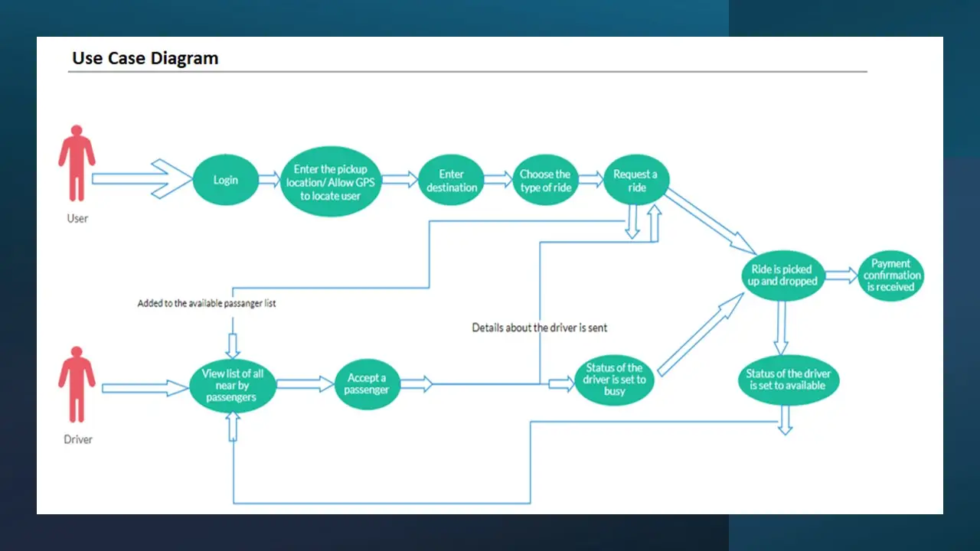980x551 pixels.
Task: Click the Enter the pickup location node
Action: (x=331, y=182)
